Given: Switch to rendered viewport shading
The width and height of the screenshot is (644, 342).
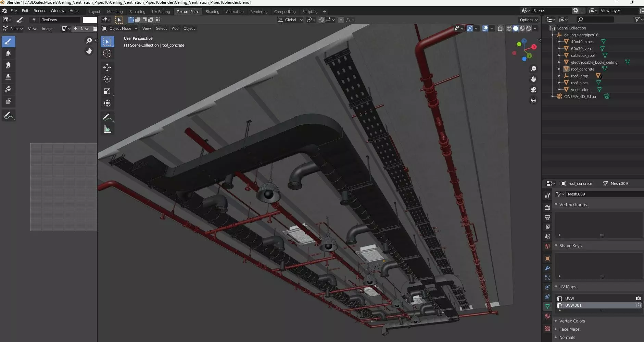Looking at the screenshot, I should (x=529, y=28).
